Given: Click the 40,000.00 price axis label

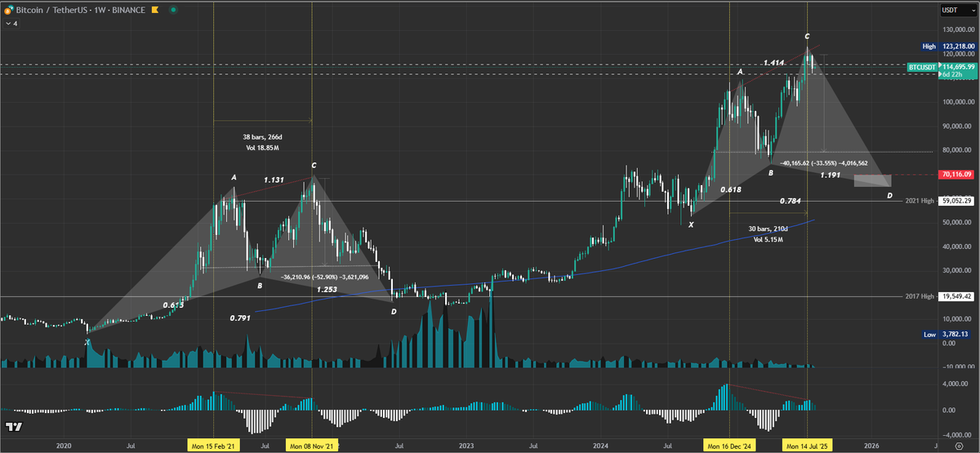Looking at the screenshot, I should (955, 246).
